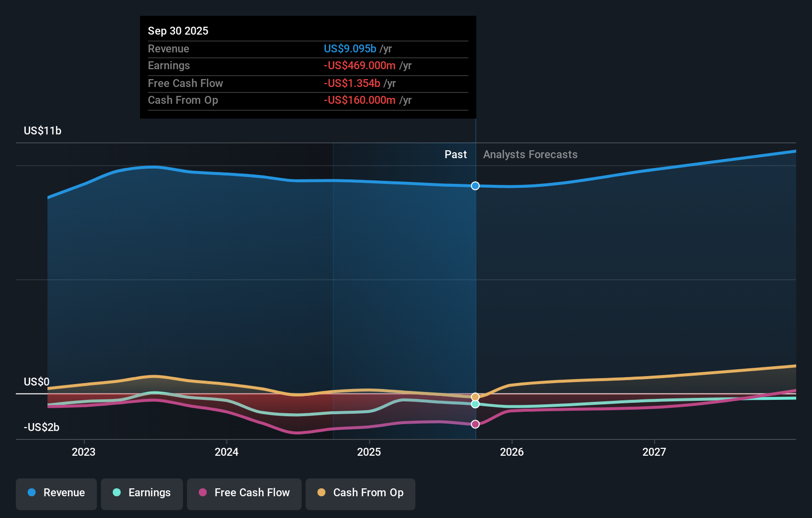The width and height of the screenshot is (812, 518).
Task: Toggle the Free Cash Flow series display
Action: click(x=244, y=493)
